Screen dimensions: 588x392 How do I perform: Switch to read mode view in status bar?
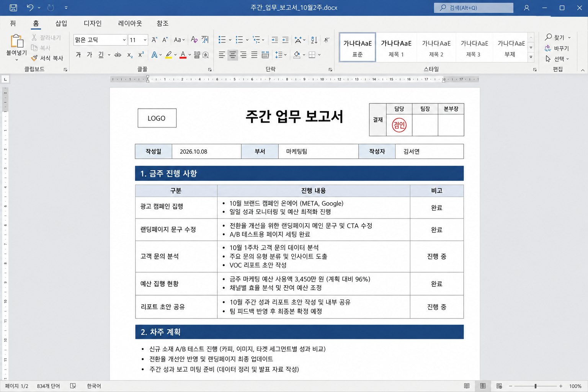467,386
